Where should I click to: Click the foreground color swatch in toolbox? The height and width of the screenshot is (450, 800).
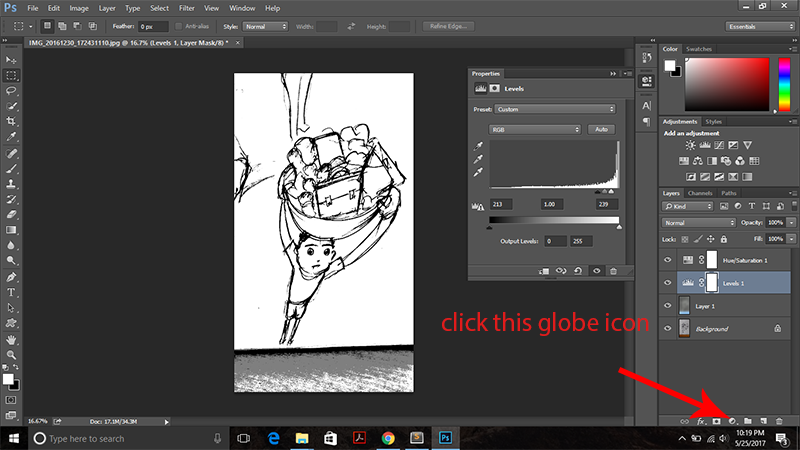(8, 379)
